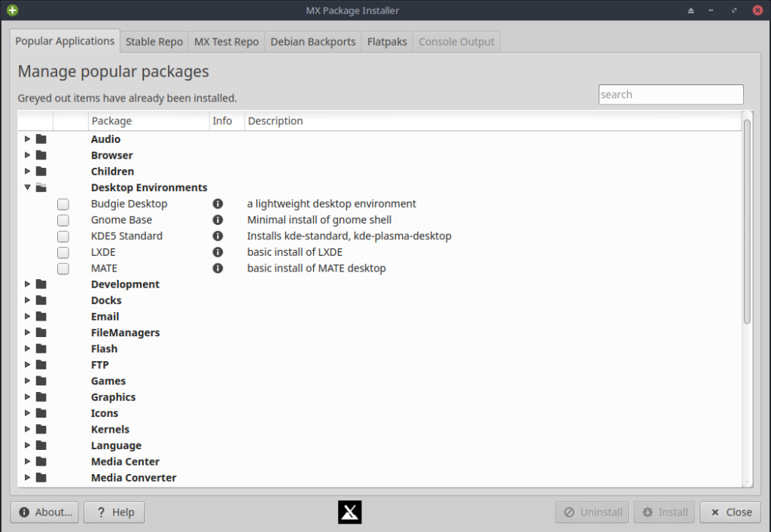This screenshot has height=532, width=771.
Task: Click the About... button
Action: (x=45, y=512)
